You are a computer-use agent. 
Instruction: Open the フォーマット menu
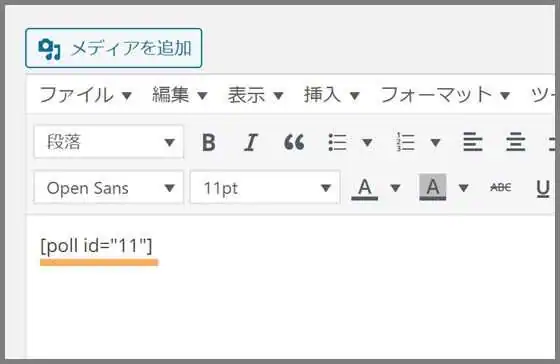(x=445, y=95)
